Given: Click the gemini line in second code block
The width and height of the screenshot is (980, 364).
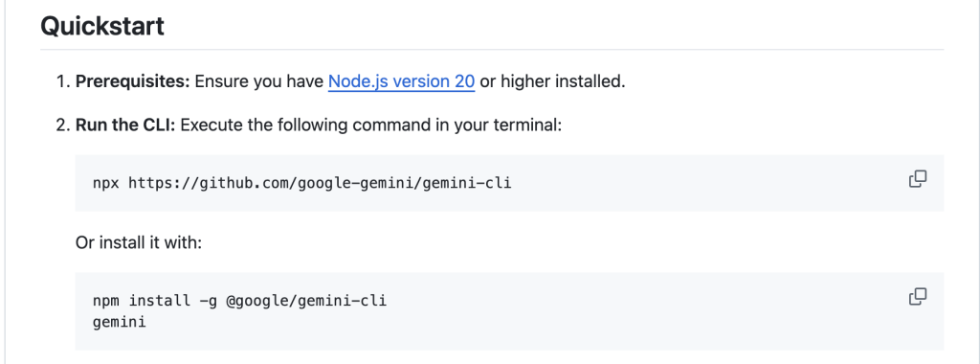Looking at the screenshot, I should click(x=119, y=323).
